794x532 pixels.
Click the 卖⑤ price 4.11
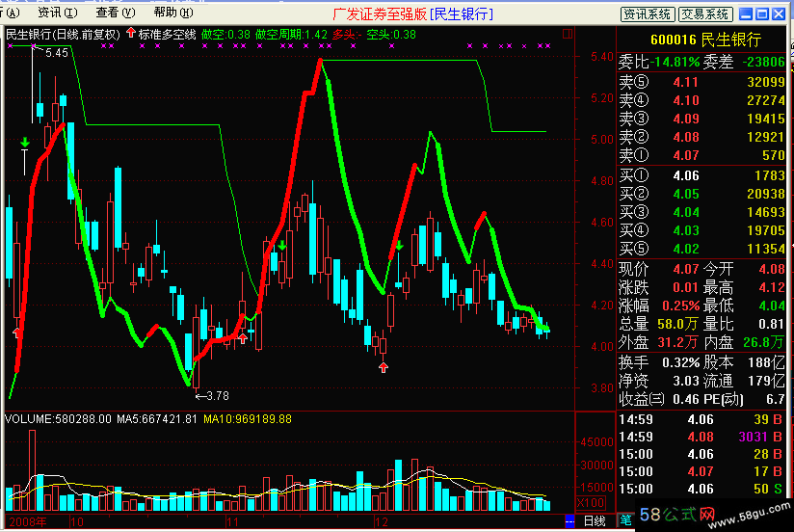686,82
